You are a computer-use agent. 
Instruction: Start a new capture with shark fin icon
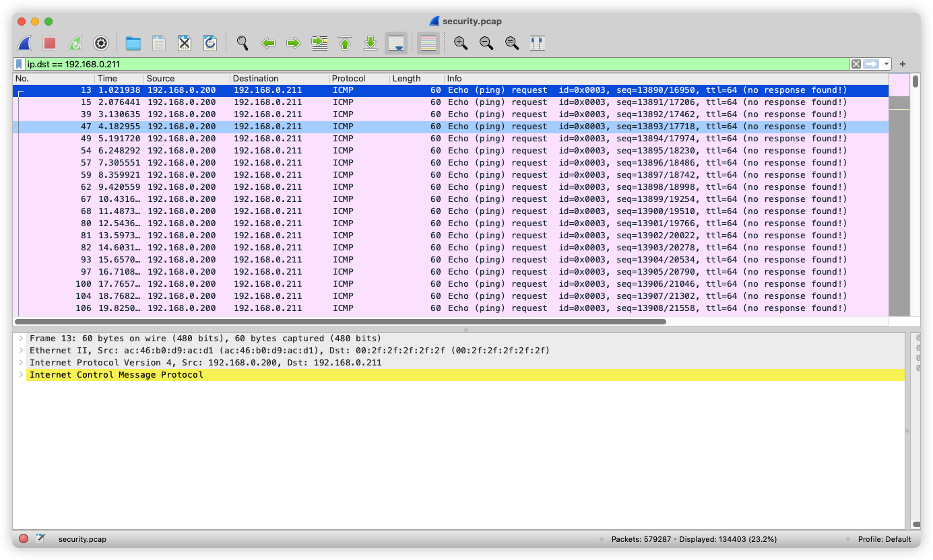[24, 43]
